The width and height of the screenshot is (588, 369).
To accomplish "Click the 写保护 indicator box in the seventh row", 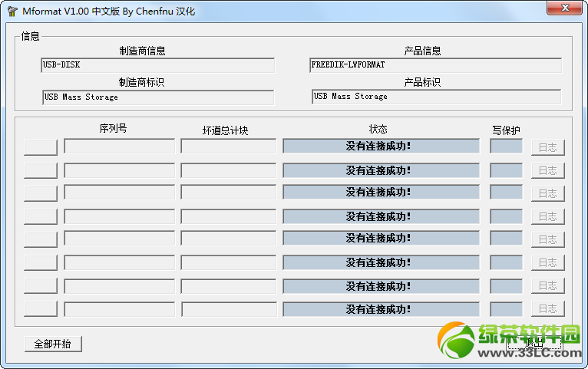I will point(507,287).
